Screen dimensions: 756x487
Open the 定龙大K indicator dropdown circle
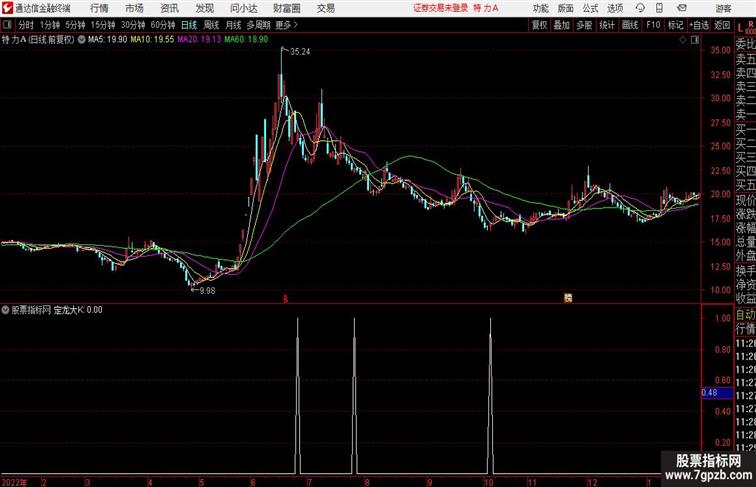point(5,310)
